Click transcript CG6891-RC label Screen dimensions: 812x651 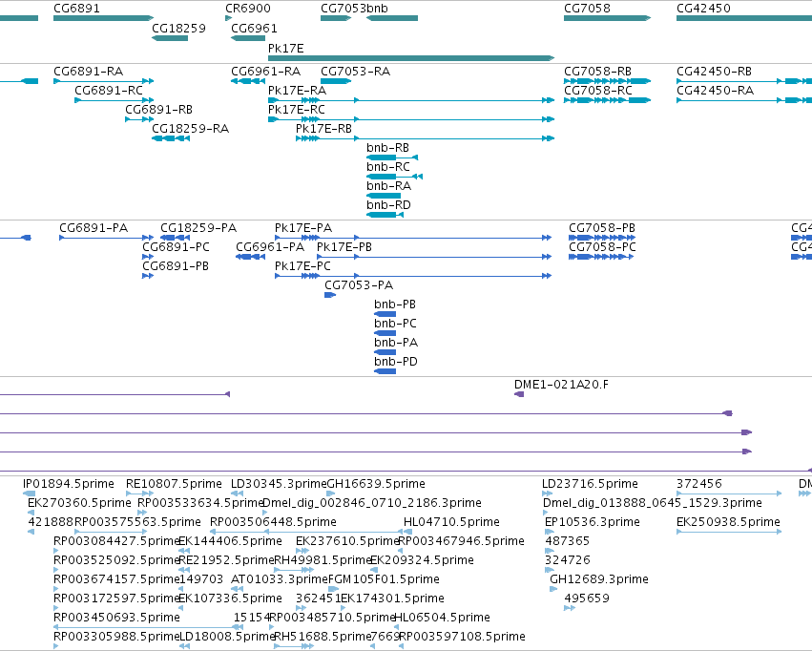coord(109,91)
